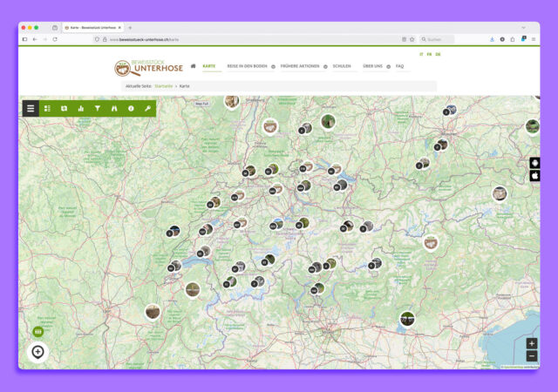Expand the Über uns submenu arrow
Viewport: 558px width, 392px height.
pos(388,66)
